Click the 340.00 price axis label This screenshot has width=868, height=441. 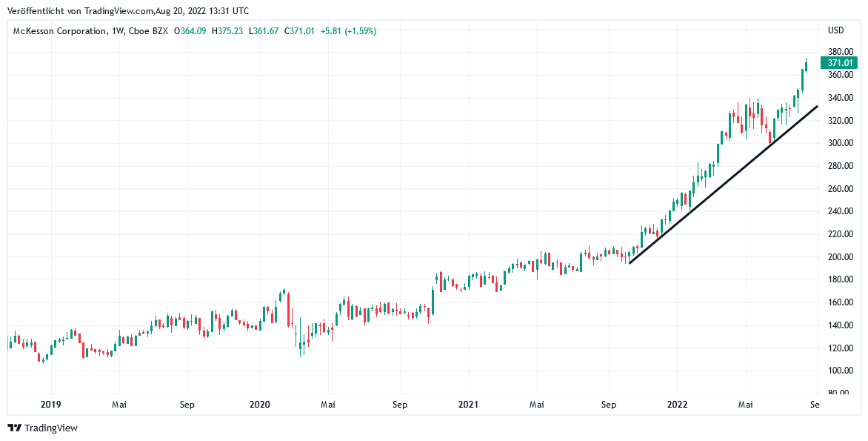click(840, 98)
